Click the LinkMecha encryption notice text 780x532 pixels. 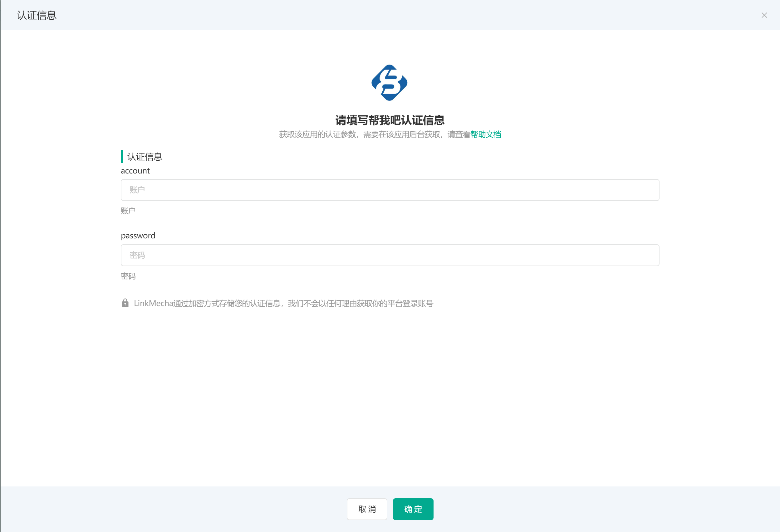284,303
